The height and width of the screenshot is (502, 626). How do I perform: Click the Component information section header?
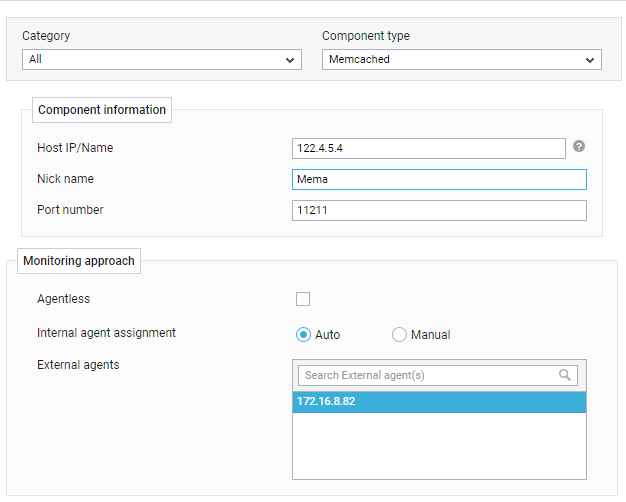click(x=102, y=110)
